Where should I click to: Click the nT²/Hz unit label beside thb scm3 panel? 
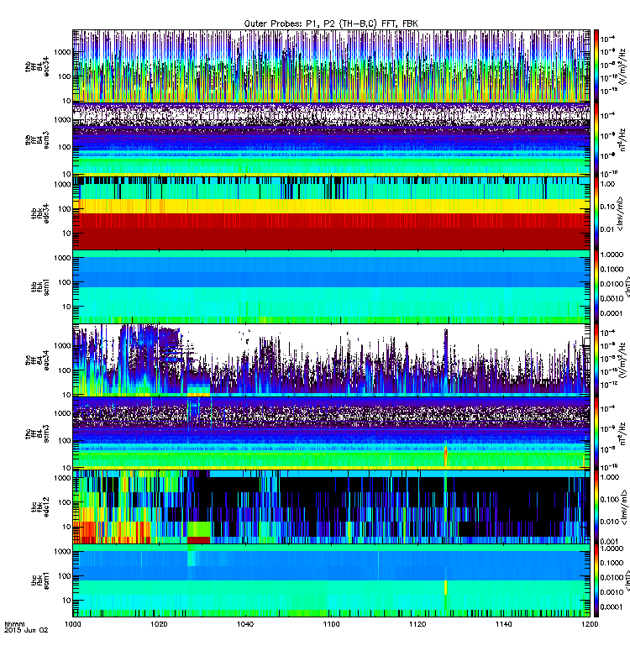tap(623, 139)
